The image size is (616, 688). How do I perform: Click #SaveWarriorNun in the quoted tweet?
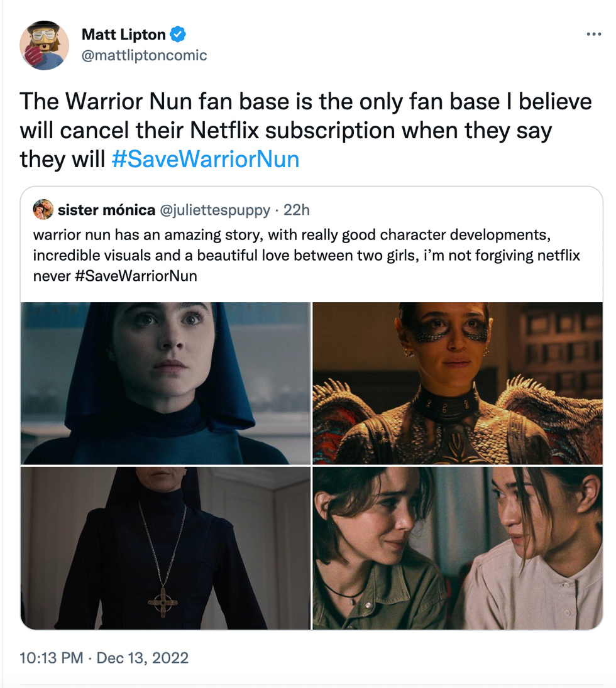[x=136, y=276]
